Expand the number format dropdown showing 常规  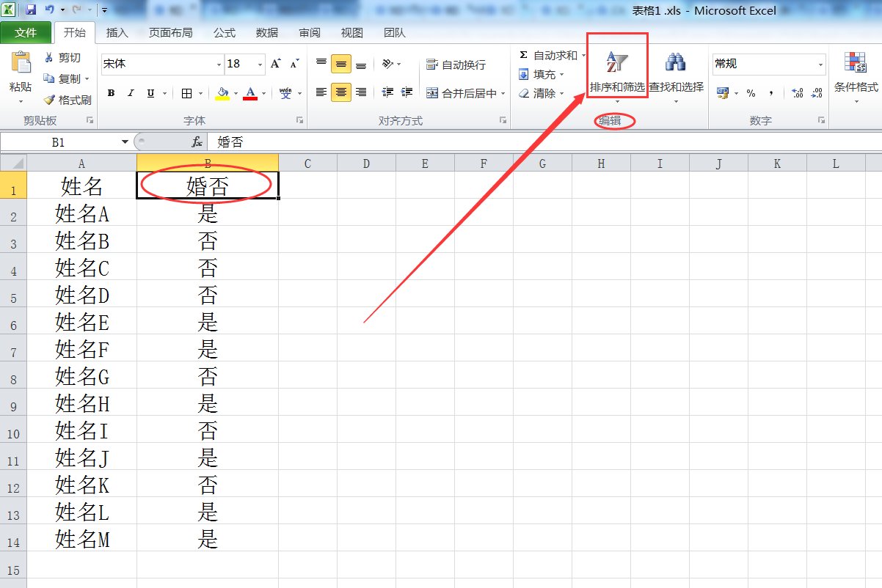820,65
